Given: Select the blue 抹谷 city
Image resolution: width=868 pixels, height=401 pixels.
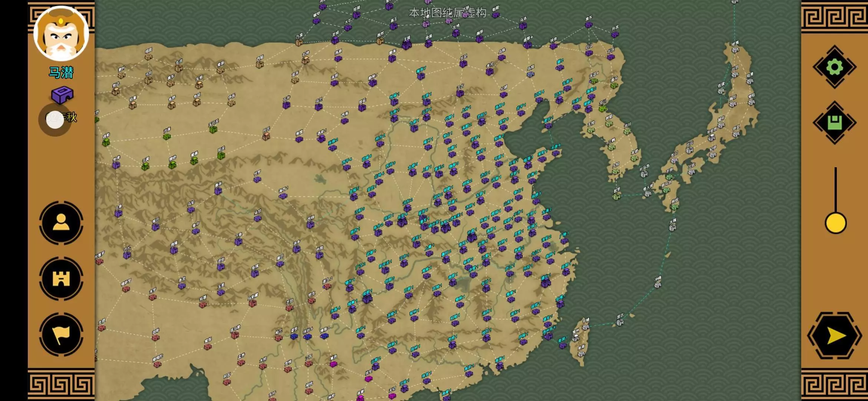Looking at the screenshot, I should click(308, 336).
